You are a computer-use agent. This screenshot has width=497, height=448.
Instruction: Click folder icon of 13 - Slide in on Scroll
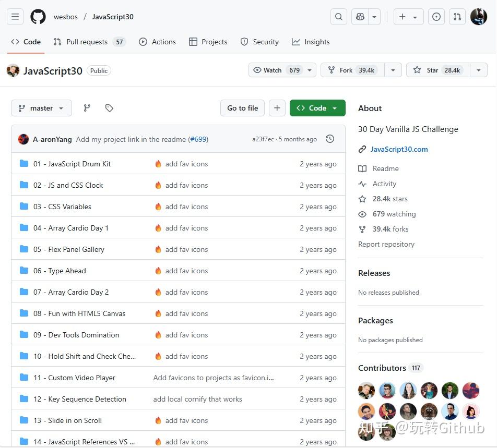pos(24,420)
